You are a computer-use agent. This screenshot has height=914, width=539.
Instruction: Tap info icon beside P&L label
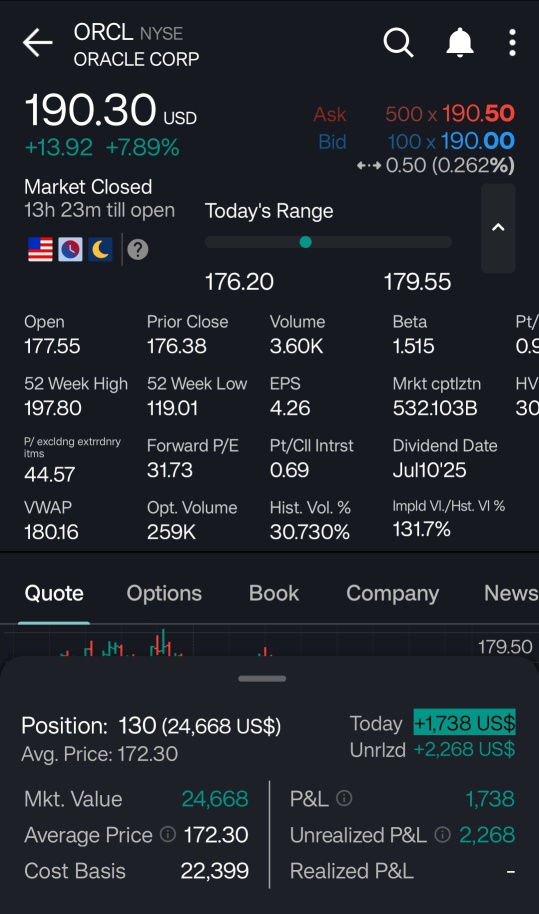(x=344, y=798)
